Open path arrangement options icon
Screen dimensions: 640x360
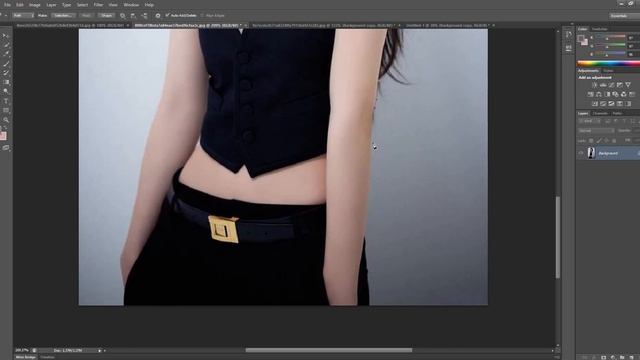point(145,16)
